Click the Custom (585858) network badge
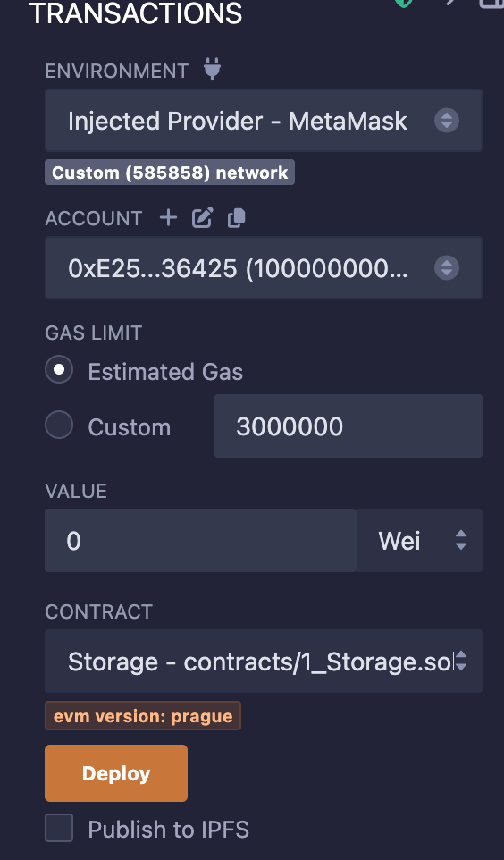Image resolution: width=504 pixels, height=860 pixels. point(170,173)
